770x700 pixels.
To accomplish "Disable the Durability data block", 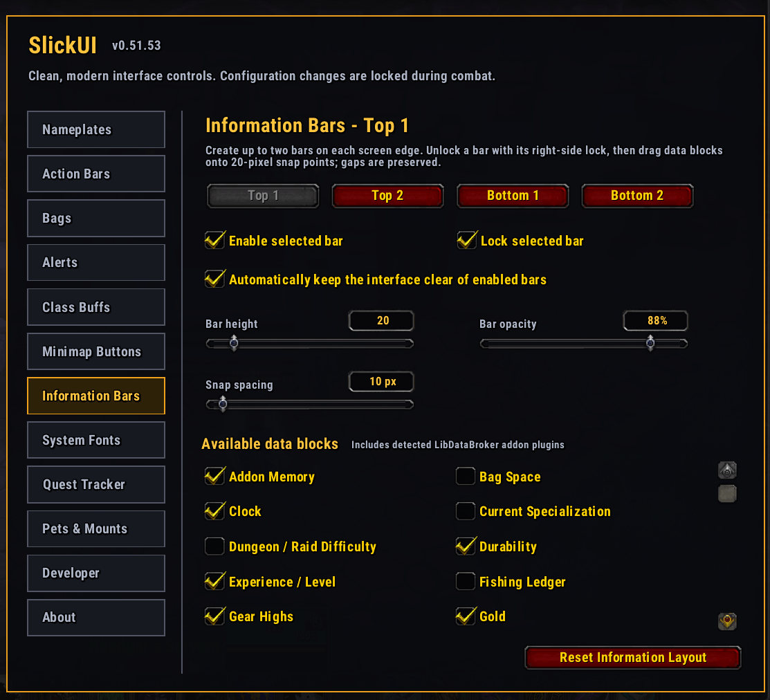I will (465, 546).
